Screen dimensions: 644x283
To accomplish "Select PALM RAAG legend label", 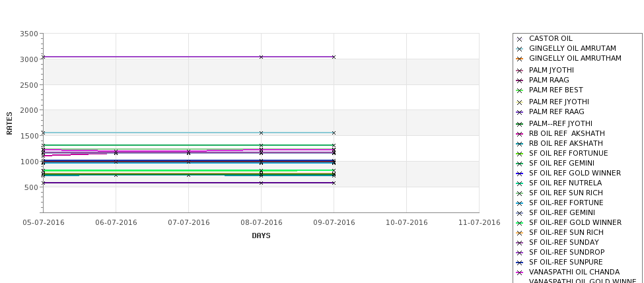I will (549, 80).
